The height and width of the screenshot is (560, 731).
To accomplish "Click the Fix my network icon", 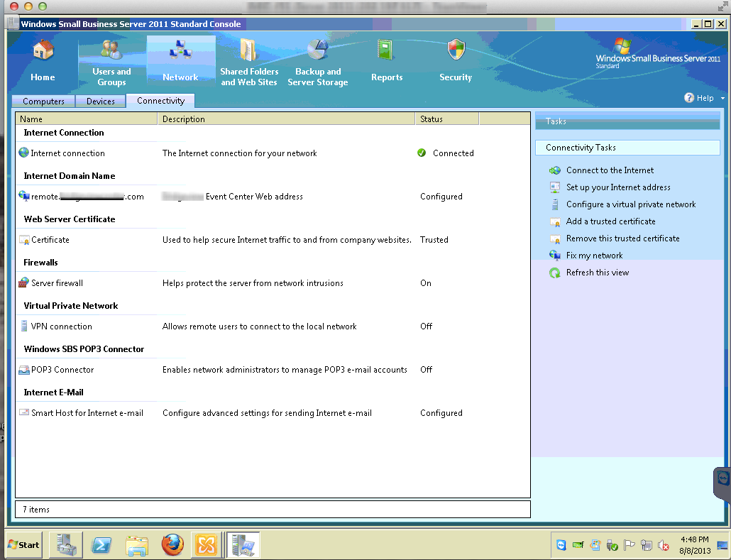I will click(555, 255).
